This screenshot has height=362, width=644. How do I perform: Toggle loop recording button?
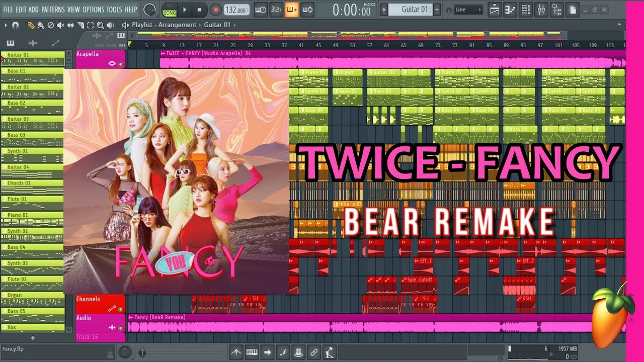(307, 10)
